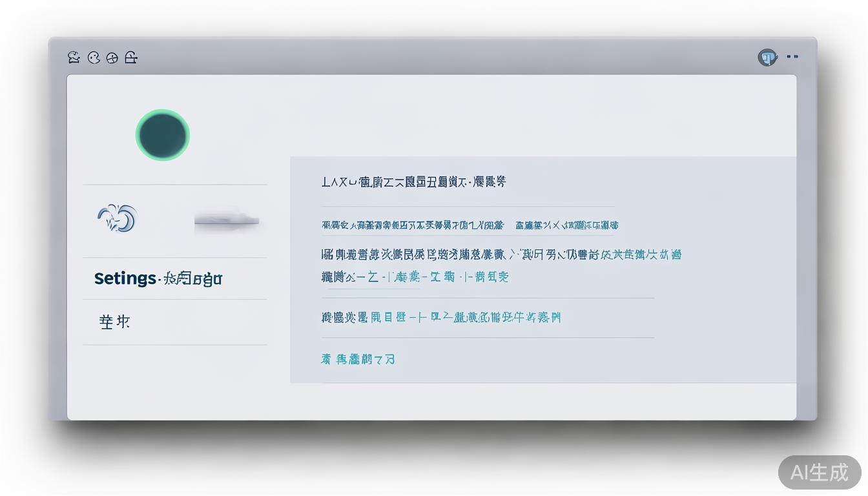
Task: Toggle the small square control at top right
Action: pyautogui.click(x=789, y=56)
